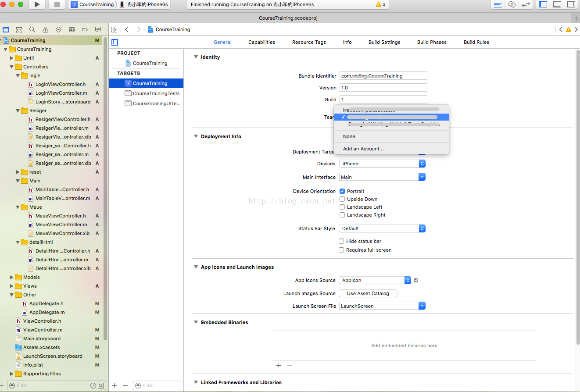Collapse the Controllers folder

coord(12,67)
